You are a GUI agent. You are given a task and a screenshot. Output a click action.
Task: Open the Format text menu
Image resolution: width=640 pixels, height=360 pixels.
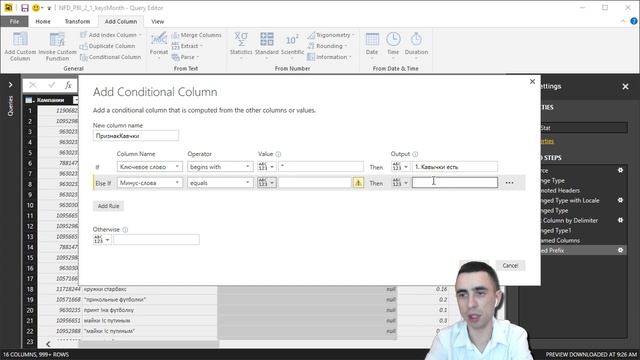point(159,45)
